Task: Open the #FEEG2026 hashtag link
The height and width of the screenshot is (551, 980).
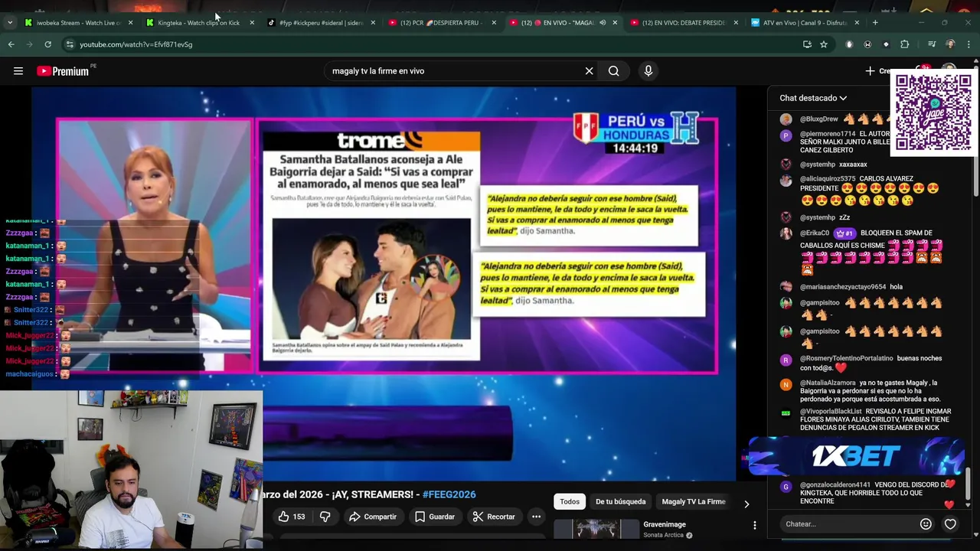Action: coord(449,494)
